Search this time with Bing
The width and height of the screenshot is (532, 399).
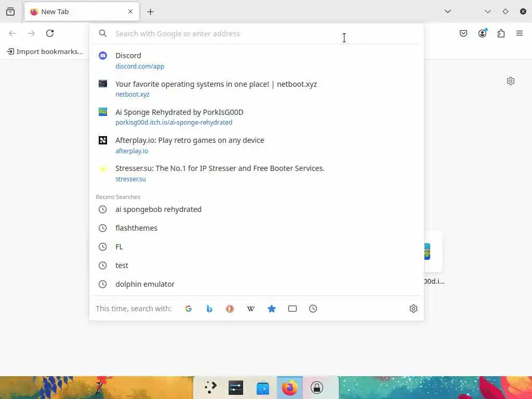209,309
